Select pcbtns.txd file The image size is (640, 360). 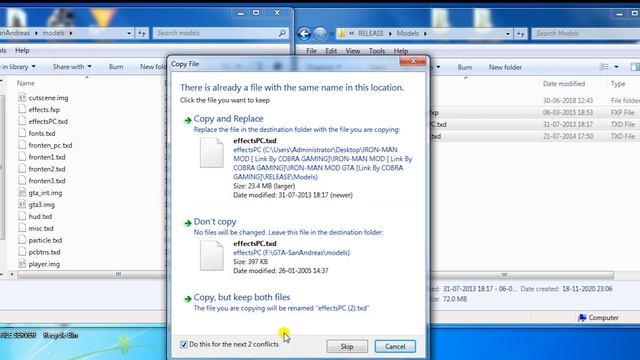44,252
